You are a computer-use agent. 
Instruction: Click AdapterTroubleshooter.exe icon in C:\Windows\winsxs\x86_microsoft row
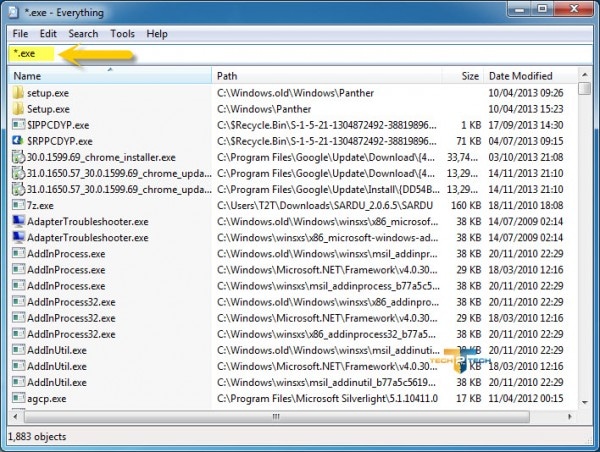pos(18,237)
